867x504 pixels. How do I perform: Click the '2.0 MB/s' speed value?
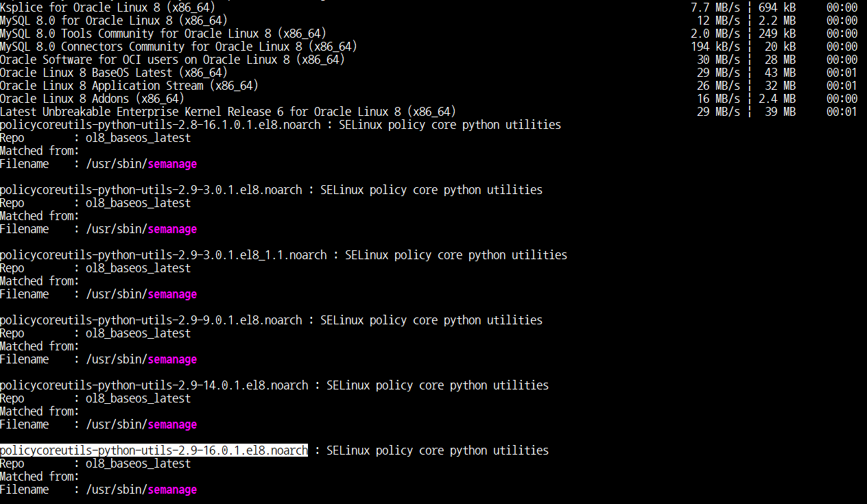pos(715,34)
